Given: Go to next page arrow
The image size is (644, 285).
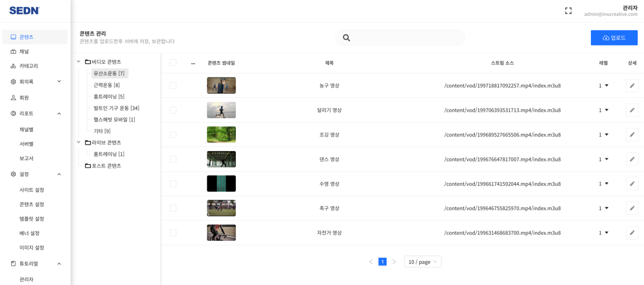Looking at the screenshot, I should click(394, 262).
